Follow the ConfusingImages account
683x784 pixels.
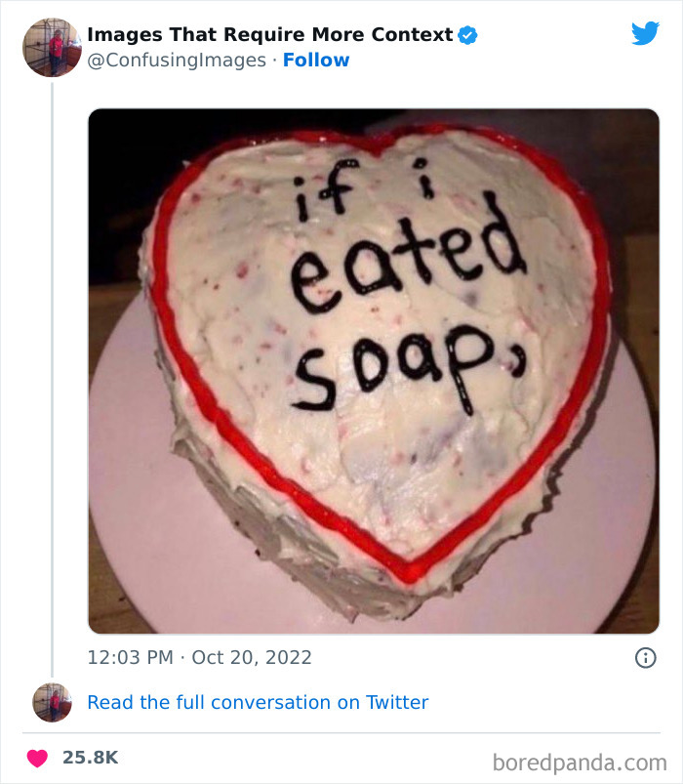[x=316, y=61]
